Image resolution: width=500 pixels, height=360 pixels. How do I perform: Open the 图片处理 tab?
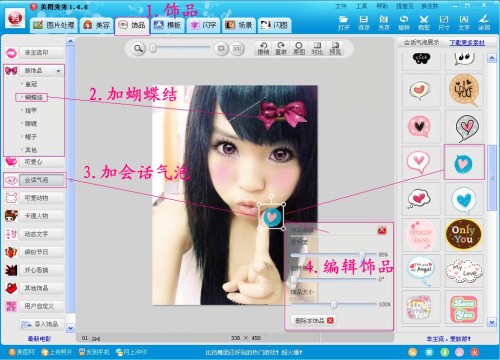54,25
